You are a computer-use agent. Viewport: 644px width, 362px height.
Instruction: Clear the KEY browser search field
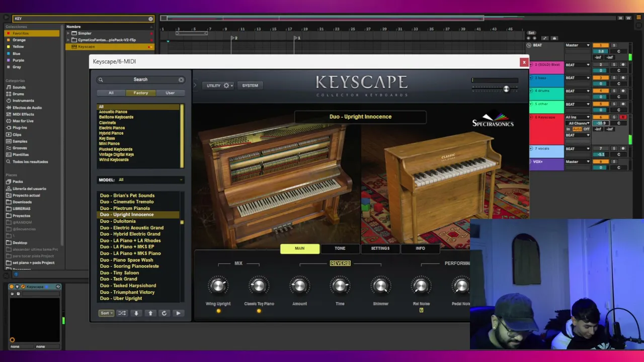[150, 19]
